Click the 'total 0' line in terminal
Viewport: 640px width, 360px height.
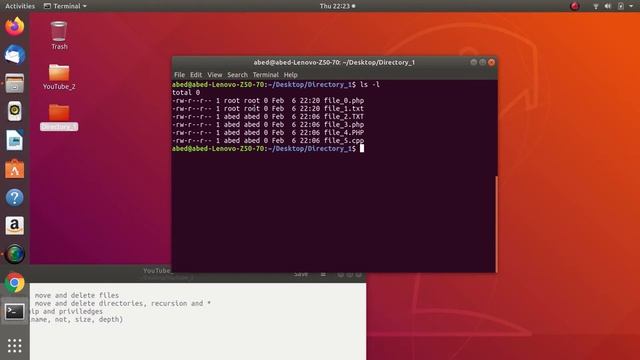click(x=186, y=93)
